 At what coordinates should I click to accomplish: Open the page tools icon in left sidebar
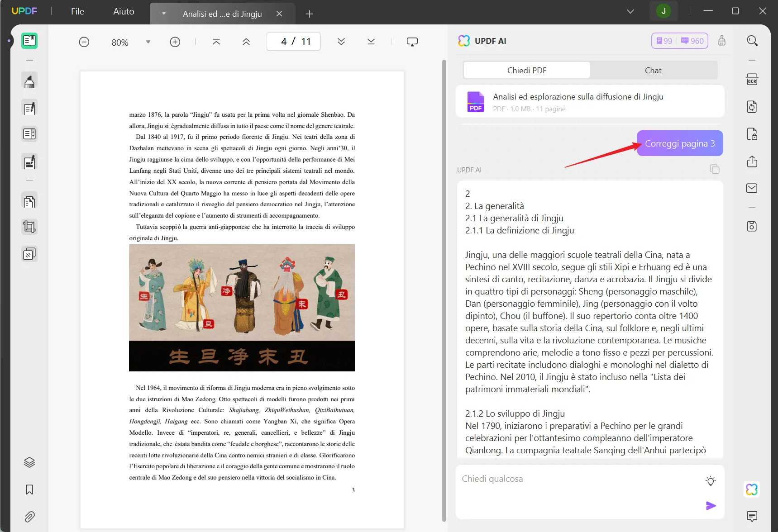tap(29, 201)
